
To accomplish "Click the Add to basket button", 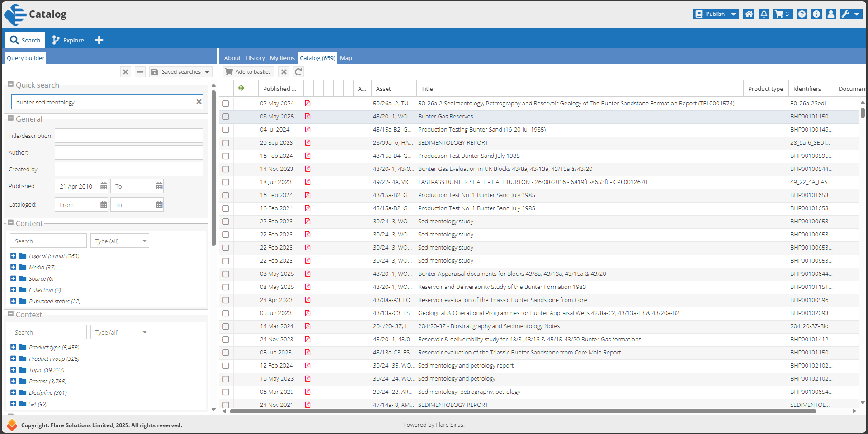I will coord(248,72).
